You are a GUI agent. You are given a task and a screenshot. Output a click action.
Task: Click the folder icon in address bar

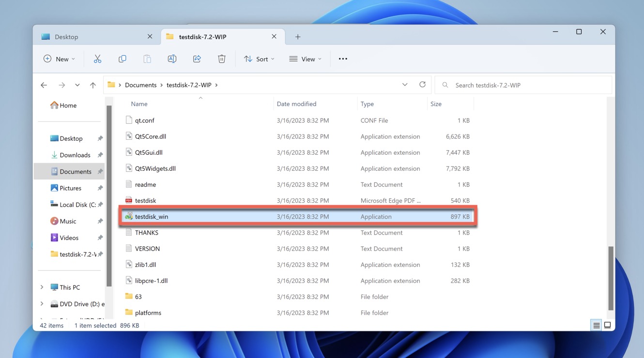[x=111, y=85]
